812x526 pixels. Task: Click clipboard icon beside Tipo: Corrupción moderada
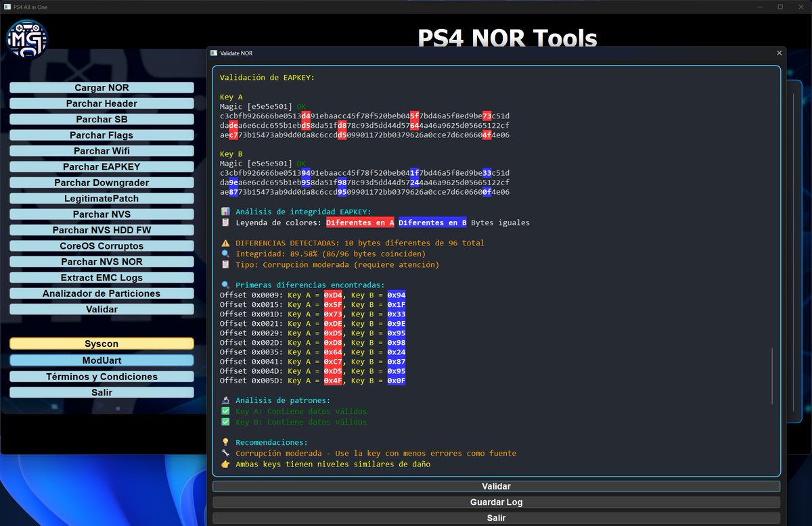[225, 264]
